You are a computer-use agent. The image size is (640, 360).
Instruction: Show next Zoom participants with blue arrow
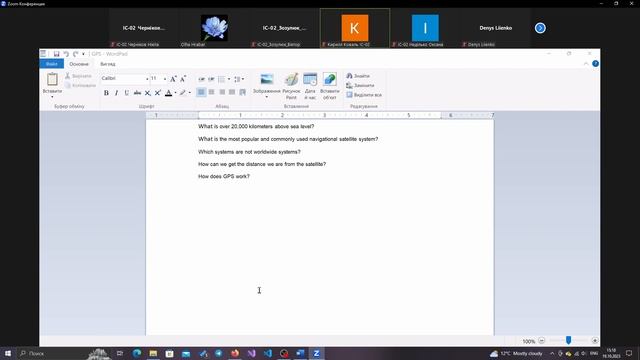(540, 28)
